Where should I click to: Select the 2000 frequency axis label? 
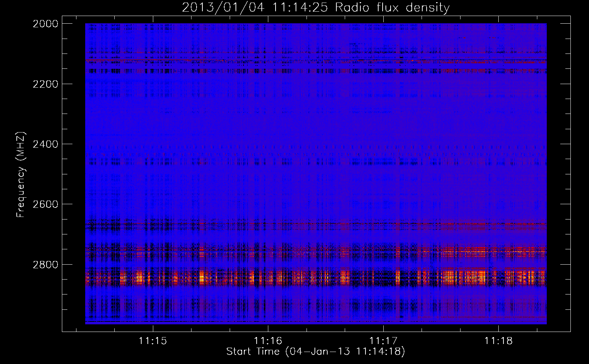click(46, 24)
